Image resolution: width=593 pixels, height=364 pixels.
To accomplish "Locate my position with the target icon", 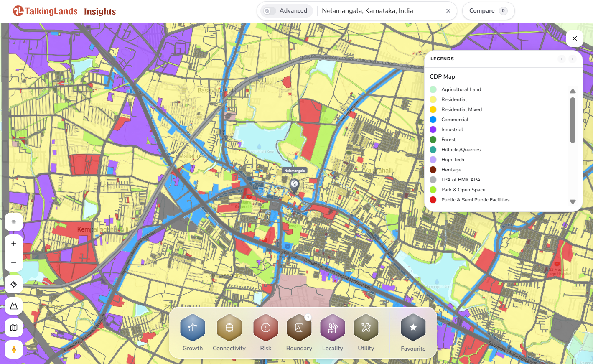I will click(x=14, y=284).
